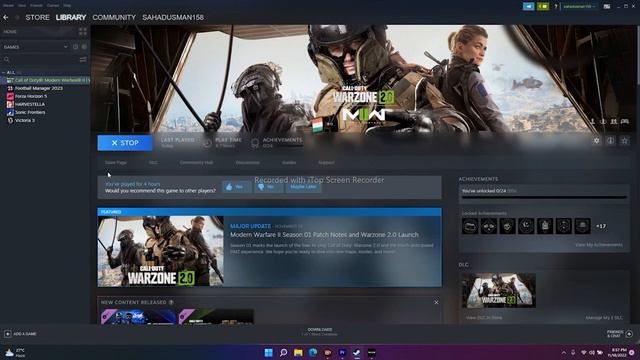This screenshot has width=640, height=360.
Task: Click the blue STOP button
Action: pos(125,143)
